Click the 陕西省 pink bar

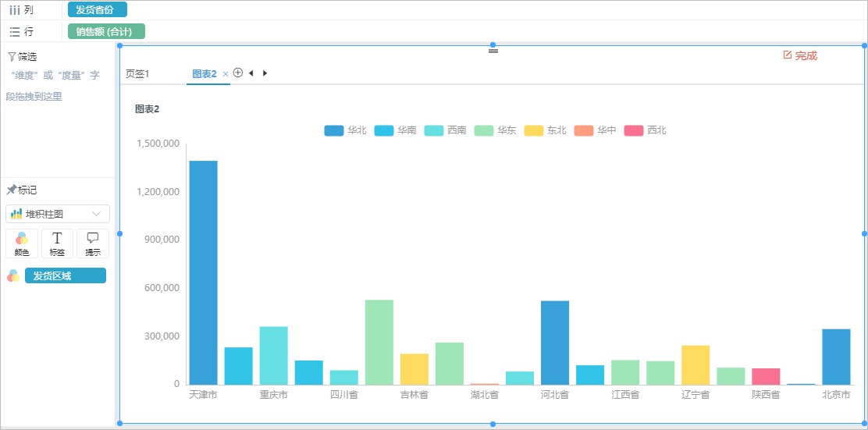(766, 376)
